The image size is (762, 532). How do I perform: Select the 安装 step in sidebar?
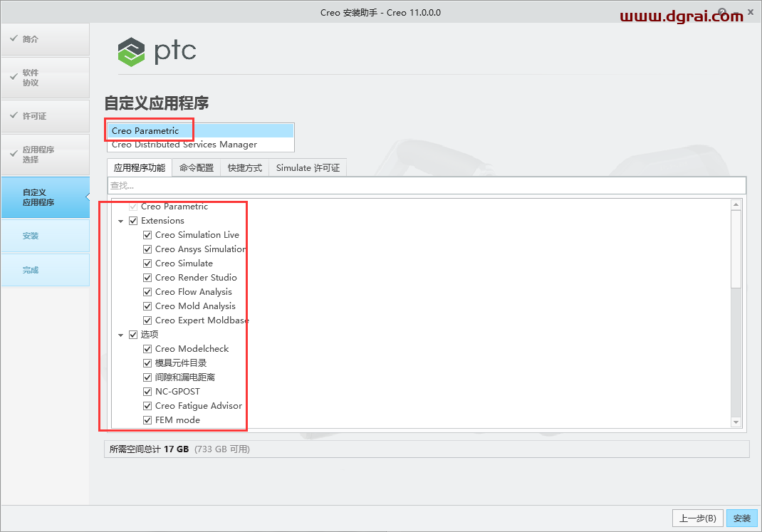coord(45,236)
